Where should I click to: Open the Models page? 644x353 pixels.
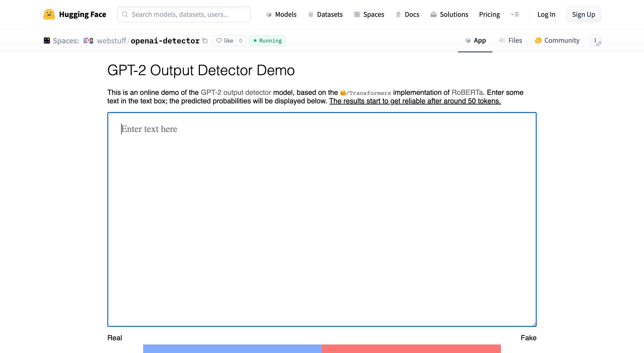(281, 14)
